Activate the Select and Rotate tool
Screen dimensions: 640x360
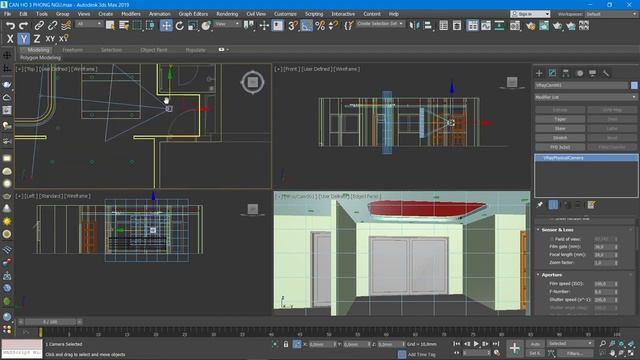pyautogui.click(x=180, y=26)
